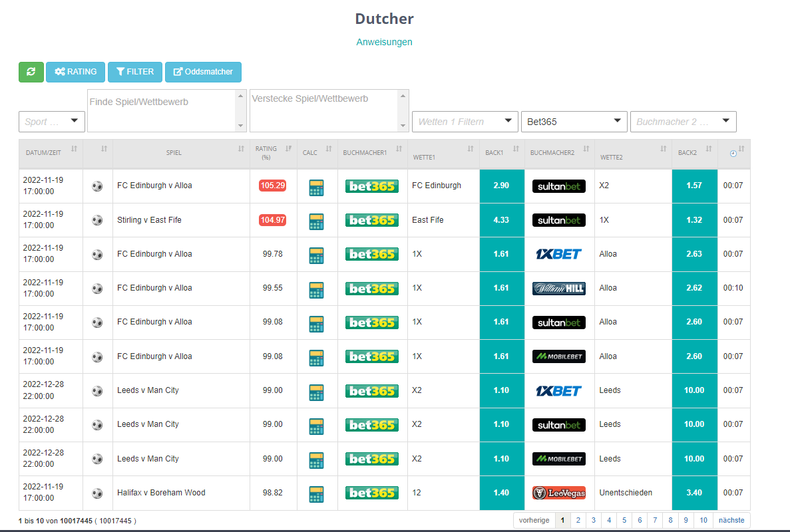Sort table by Rating (%) column

click(x=274, y=154)
